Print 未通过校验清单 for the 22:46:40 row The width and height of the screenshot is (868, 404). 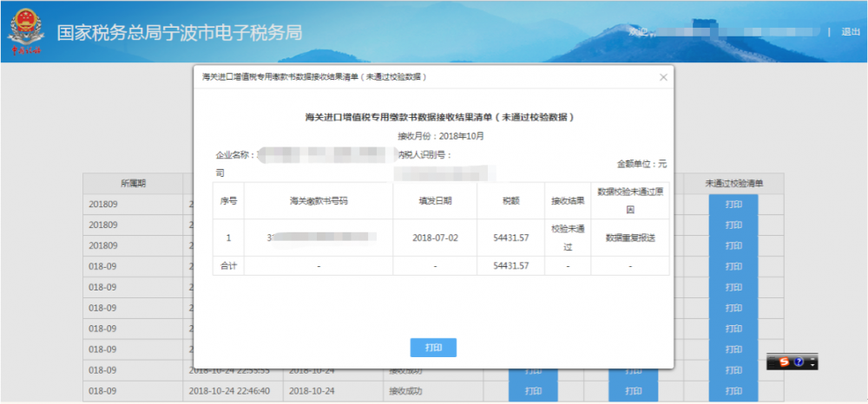click(733, 391)
